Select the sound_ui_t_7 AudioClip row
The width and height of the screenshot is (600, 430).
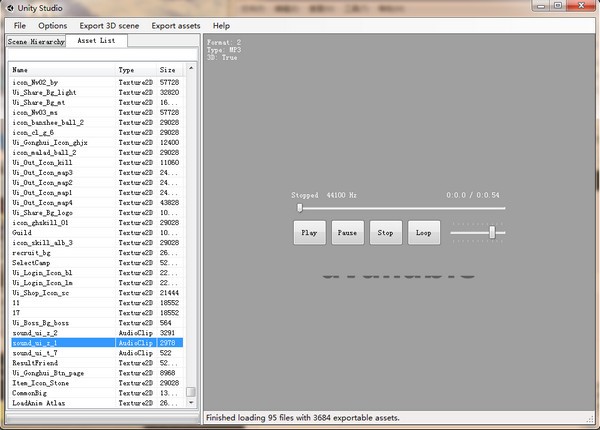(x=97, y=353)
